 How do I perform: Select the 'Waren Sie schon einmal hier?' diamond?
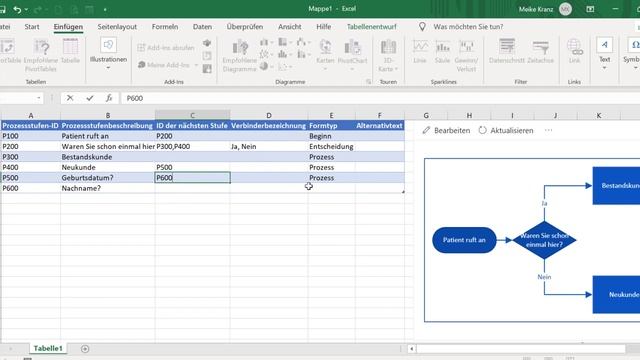pyautogui.click(x=544, y=240)
